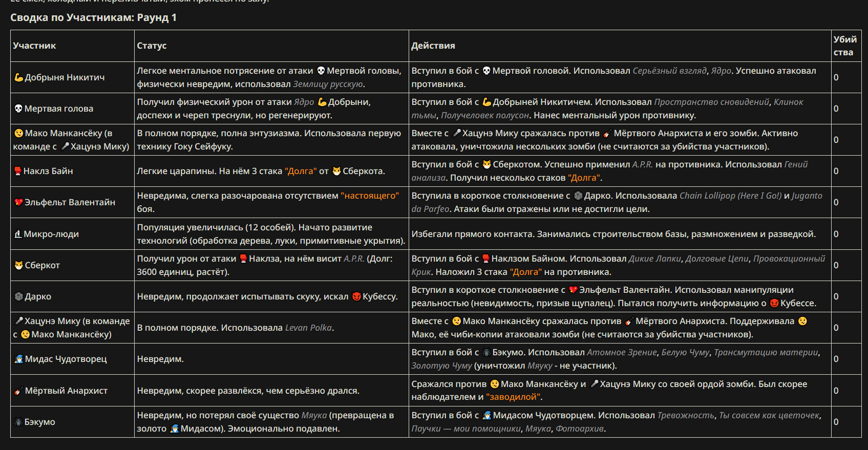The width and height of the screenshot is (868, 450).
Task: Click arm emoji in Мертвая голова status cell
Action: (322, 102)
